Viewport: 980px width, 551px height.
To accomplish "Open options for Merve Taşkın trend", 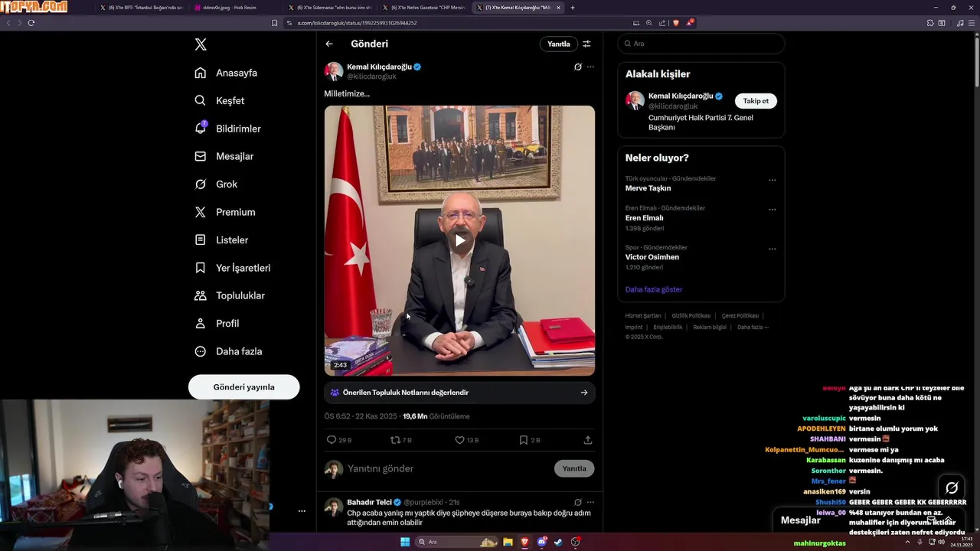I will [x=772, y=181].
